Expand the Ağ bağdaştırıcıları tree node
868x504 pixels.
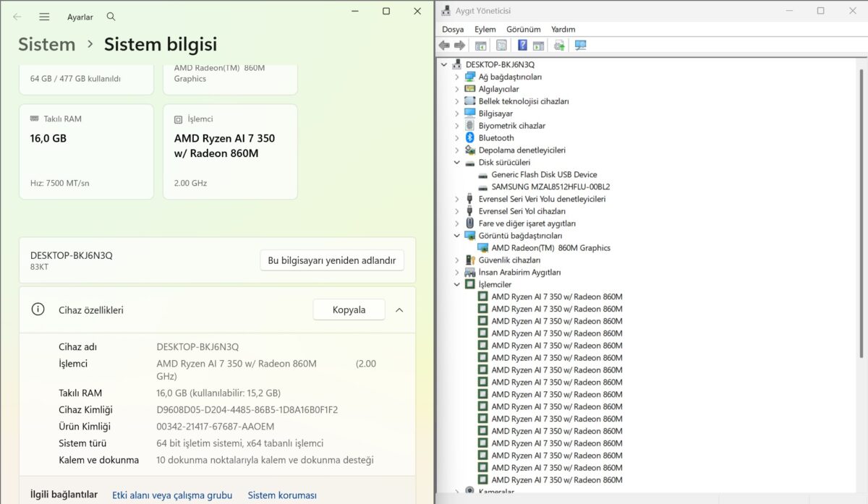(x=457, y=77)
